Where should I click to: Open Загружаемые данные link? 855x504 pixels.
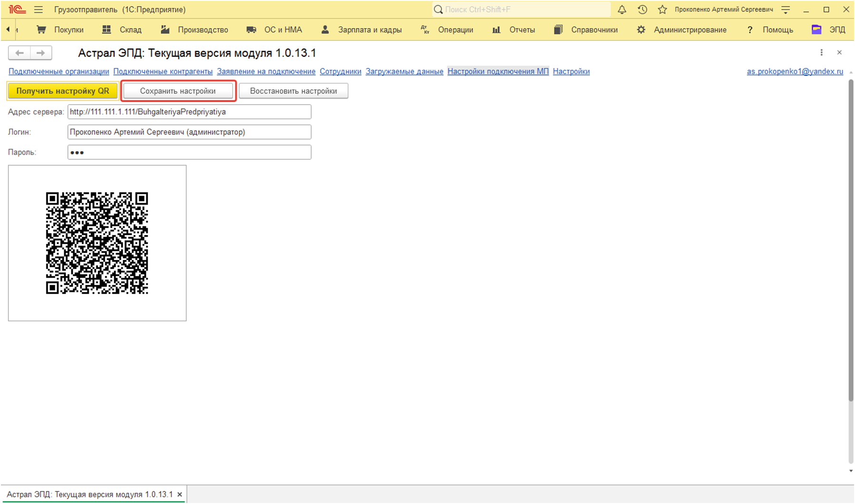(404, 71)
